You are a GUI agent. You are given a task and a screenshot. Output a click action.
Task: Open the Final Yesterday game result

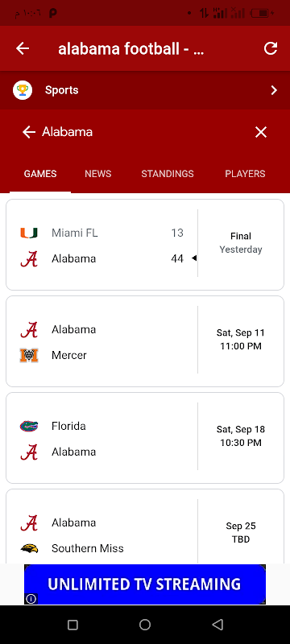coord(241,243)
